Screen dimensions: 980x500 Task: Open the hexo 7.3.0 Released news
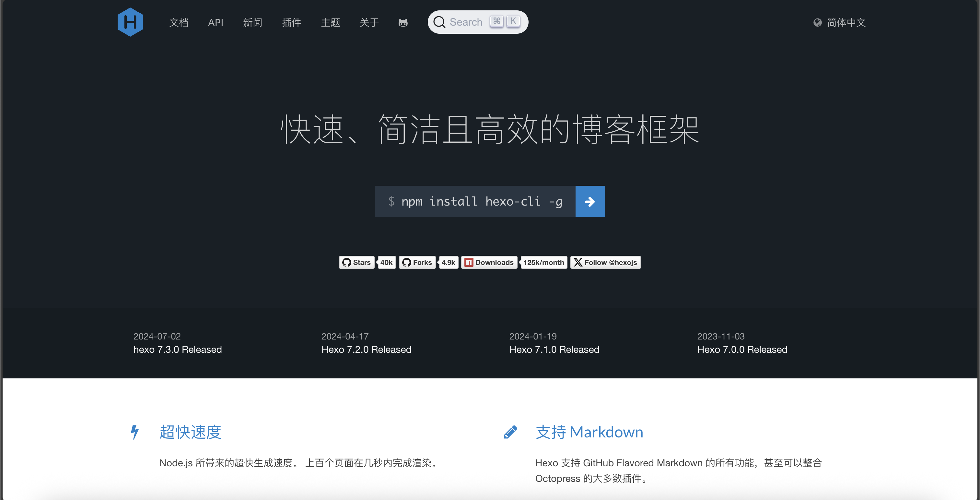coord(178,349)
